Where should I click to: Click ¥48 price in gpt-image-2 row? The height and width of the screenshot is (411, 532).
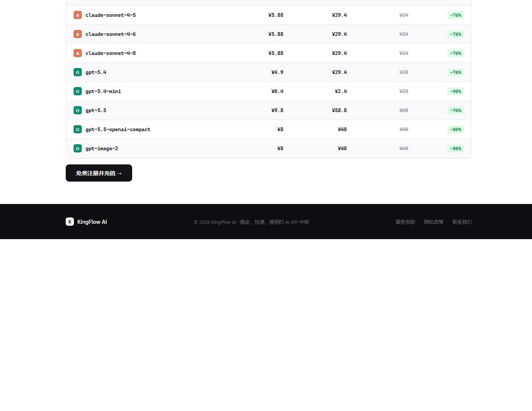click(342, 148)
